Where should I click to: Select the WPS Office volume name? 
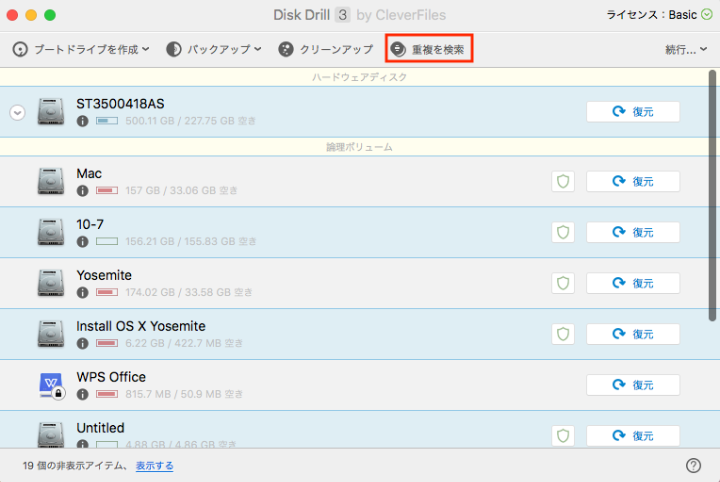click(x=111, y=377)
